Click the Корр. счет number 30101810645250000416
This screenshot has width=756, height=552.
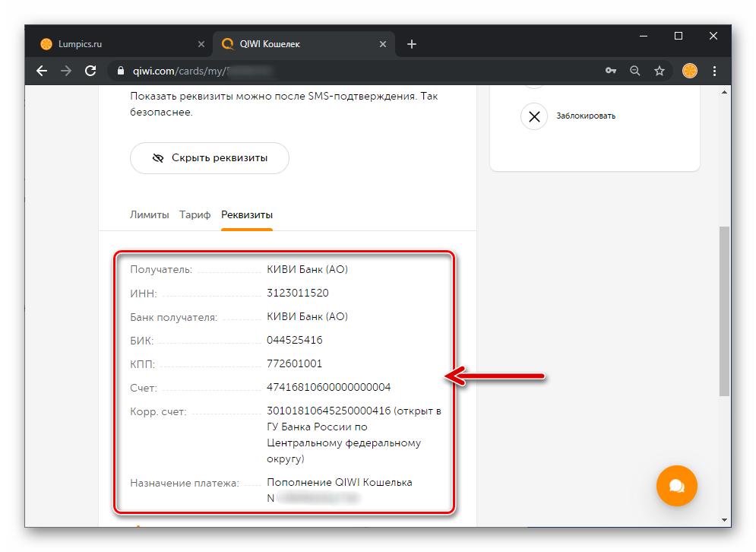coord(329,411)
